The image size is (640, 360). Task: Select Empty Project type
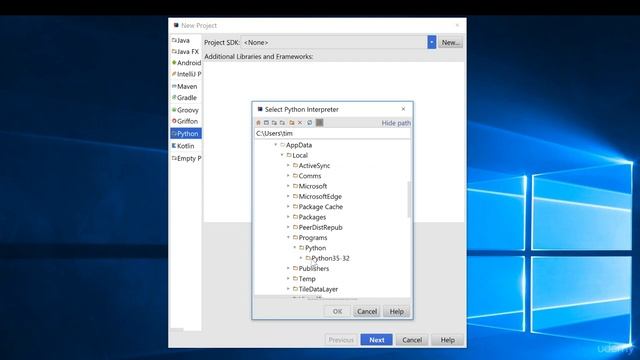[186, 158]
